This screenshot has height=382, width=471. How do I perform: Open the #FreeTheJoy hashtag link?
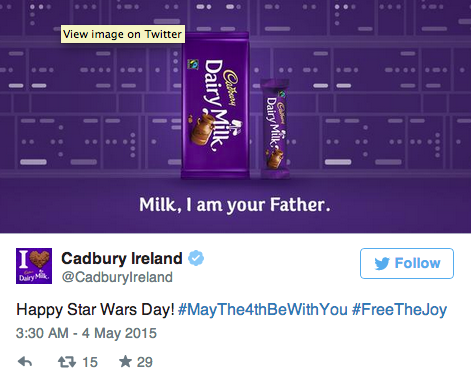click(399, 310)
